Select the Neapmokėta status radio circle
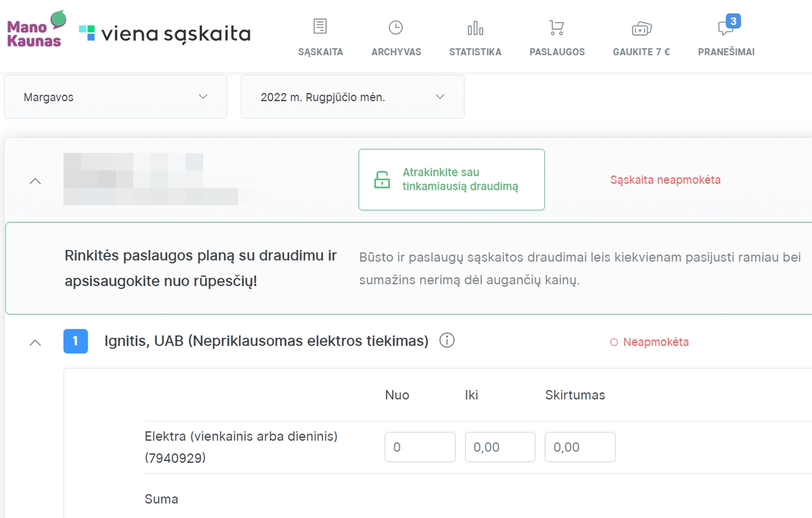The height and width of the screenshot is (518, 812). tap(614, 343)
